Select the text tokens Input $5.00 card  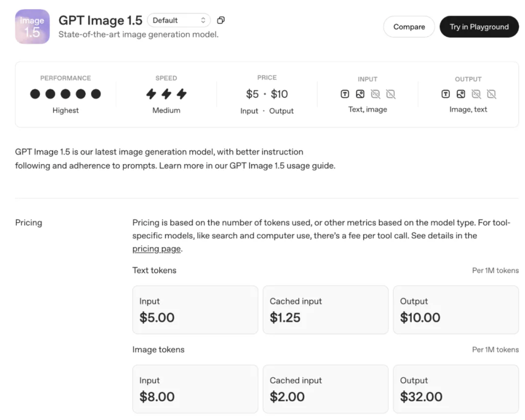(x=195, y=309)
